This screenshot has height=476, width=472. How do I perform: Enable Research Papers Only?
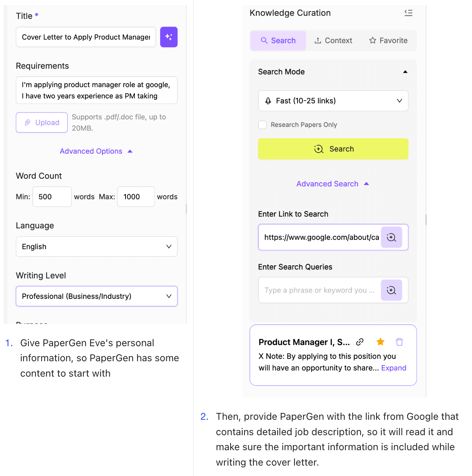pyautogui.click(x=262, y=125)
